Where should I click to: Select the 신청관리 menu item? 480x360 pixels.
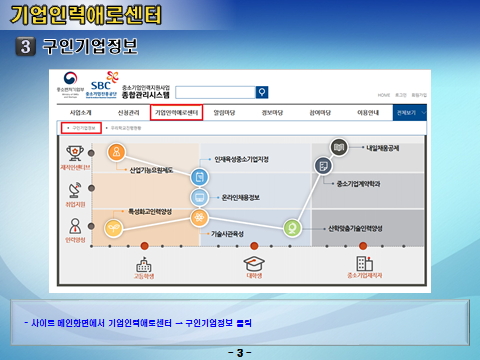pos(128,113)
